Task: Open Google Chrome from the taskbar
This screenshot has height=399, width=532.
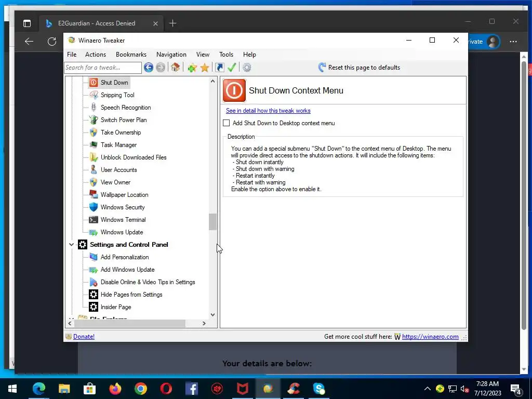Action: (140, 389)
